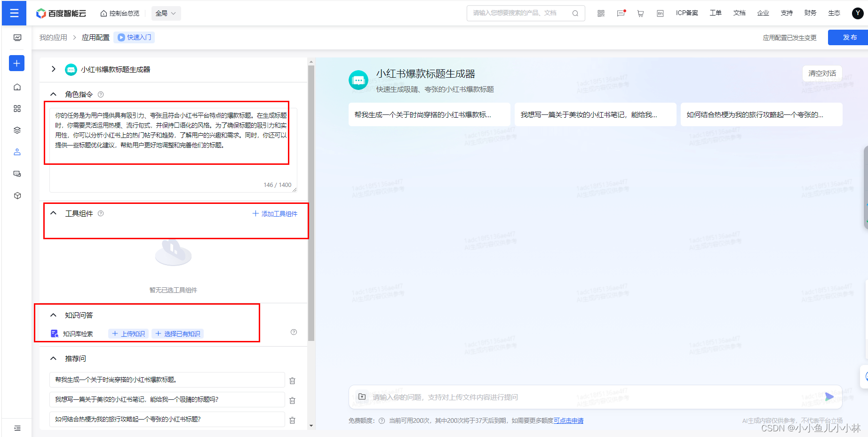The image size is (868, 437).
Task: Delete the 旅行攻略 recommended question
Action: click(x=292, y=420)
